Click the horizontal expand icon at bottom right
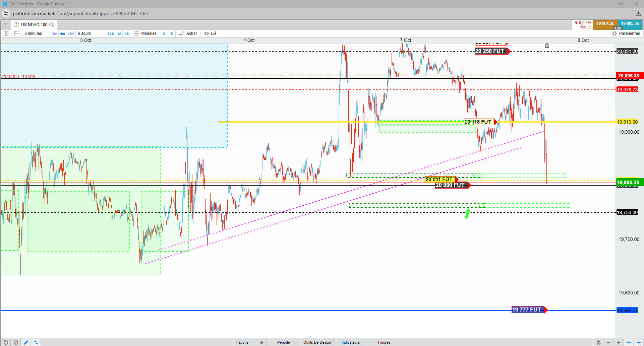This screenshot has height=346, width=644. pos(629,342)
